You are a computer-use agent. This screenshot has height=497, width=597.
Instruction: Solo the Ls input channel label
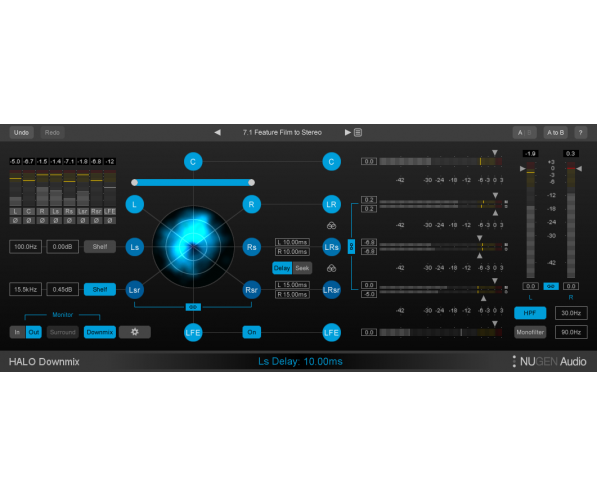click(x=56, y=211)
